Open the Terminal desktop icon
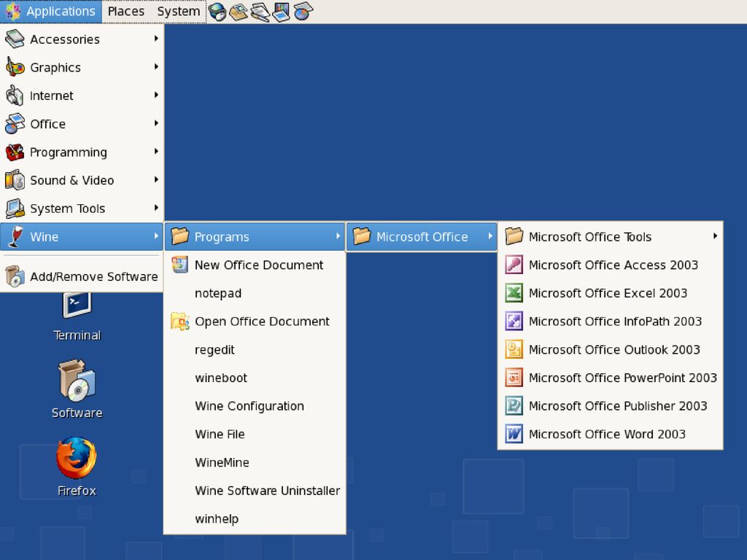Screen dimensions: 747x560 [x=77, y=316]
